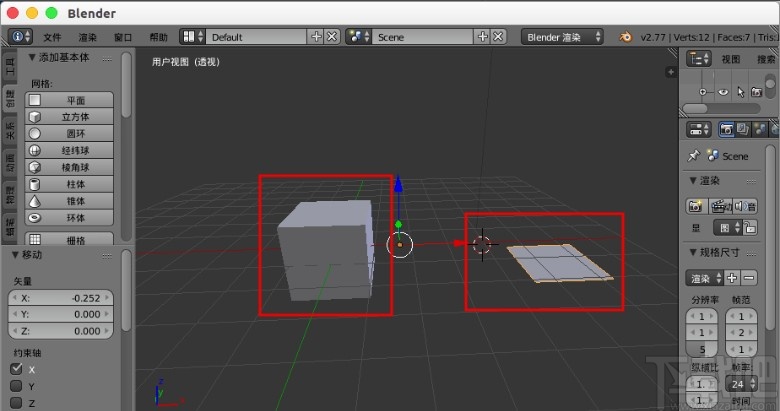Delete the Default screen layout
The image size is (780, 411).
(332, 37)
